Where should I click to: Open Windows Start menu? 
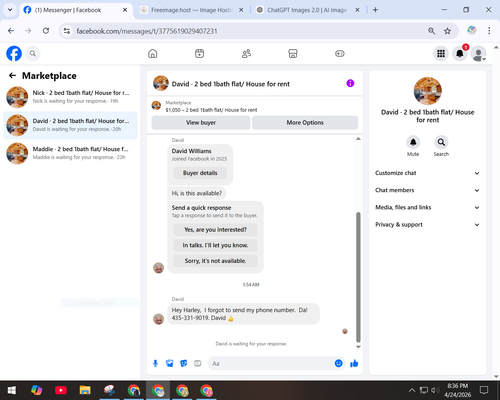coord(12,390)
